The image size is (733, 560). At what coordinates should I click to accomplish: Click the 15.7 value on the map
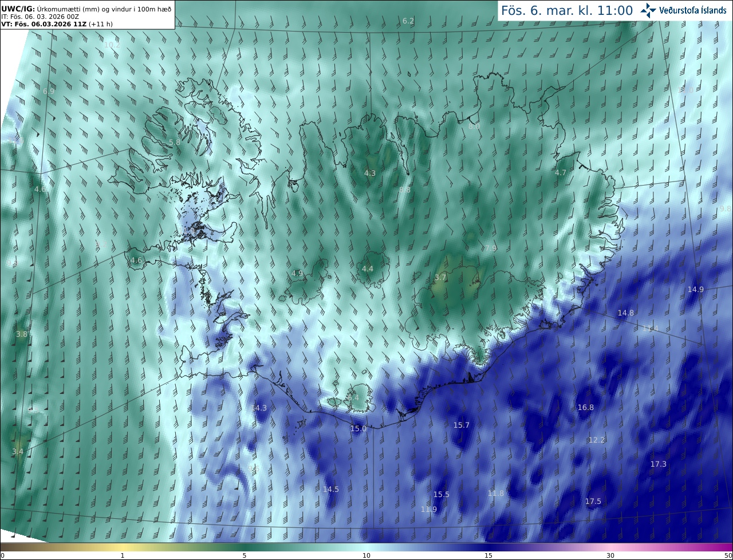462,425
